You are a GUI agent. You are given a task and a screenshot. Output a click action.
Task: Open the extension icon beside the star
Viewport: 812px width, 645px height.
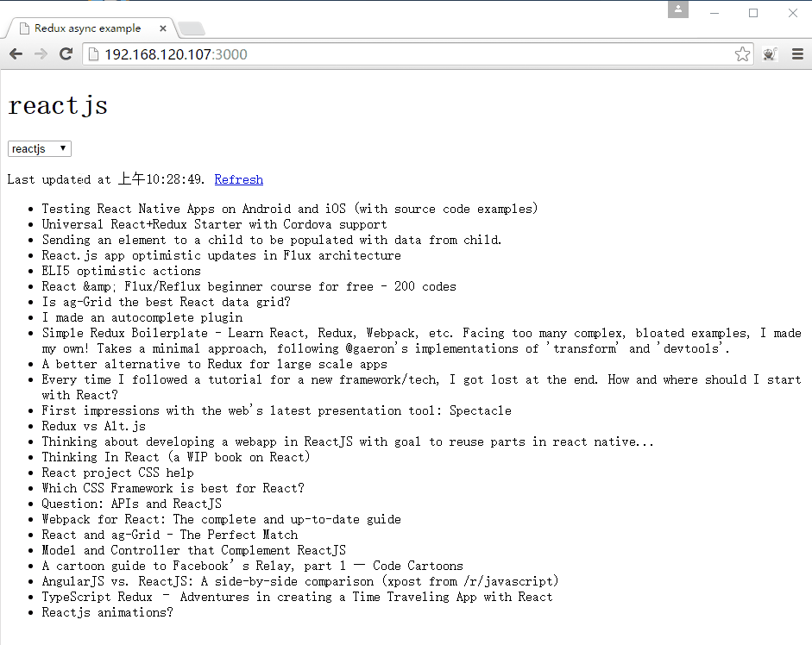(770, 53)
